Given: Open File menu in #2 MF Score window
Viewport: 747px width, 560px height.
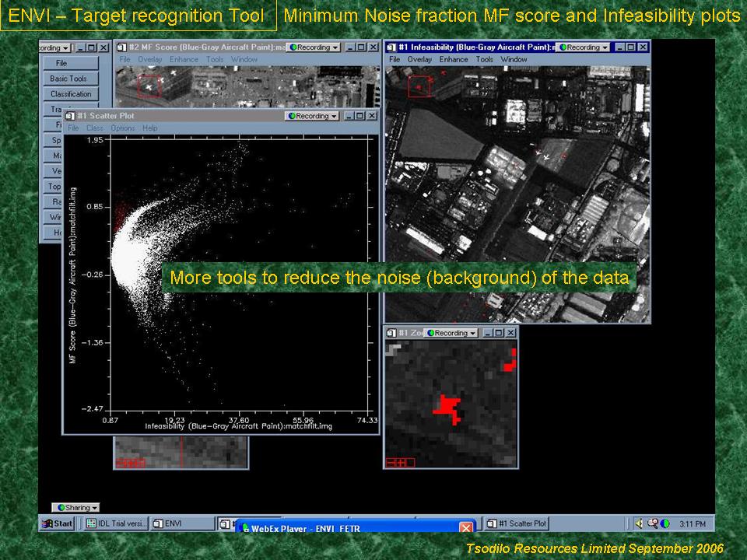Looking at the screenshot, I should 124,60.
